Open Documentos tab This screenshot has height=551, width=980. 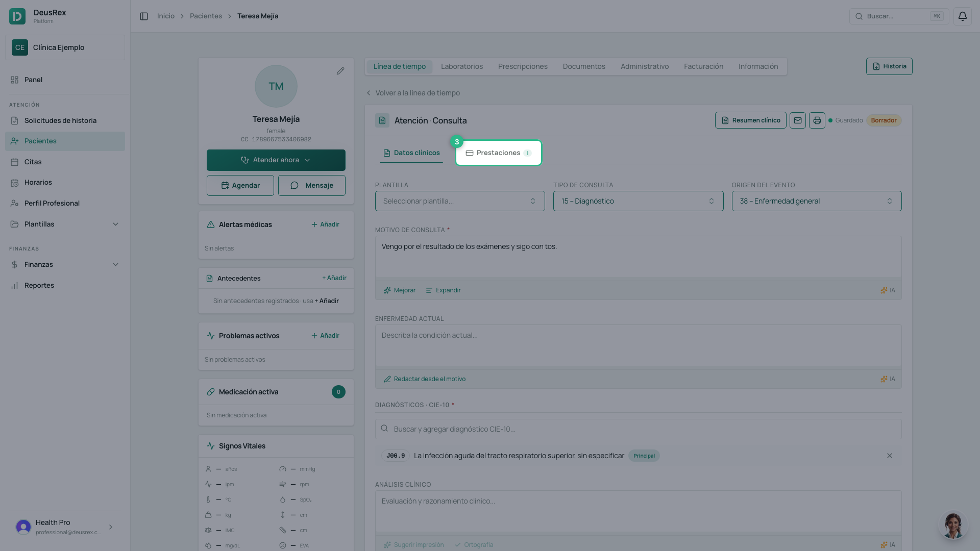[x=584, y=66]
